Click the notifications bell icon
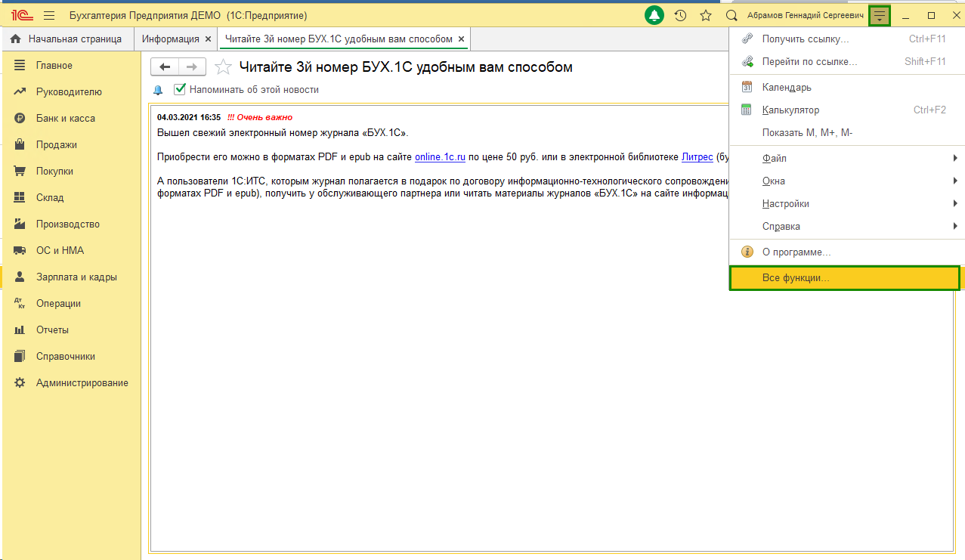965x560 pixels. 654,15
